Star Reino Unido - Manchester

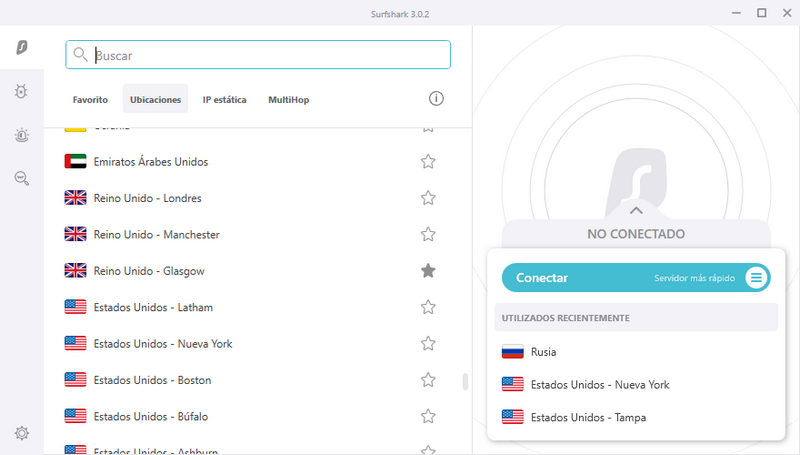coord(428,235)
